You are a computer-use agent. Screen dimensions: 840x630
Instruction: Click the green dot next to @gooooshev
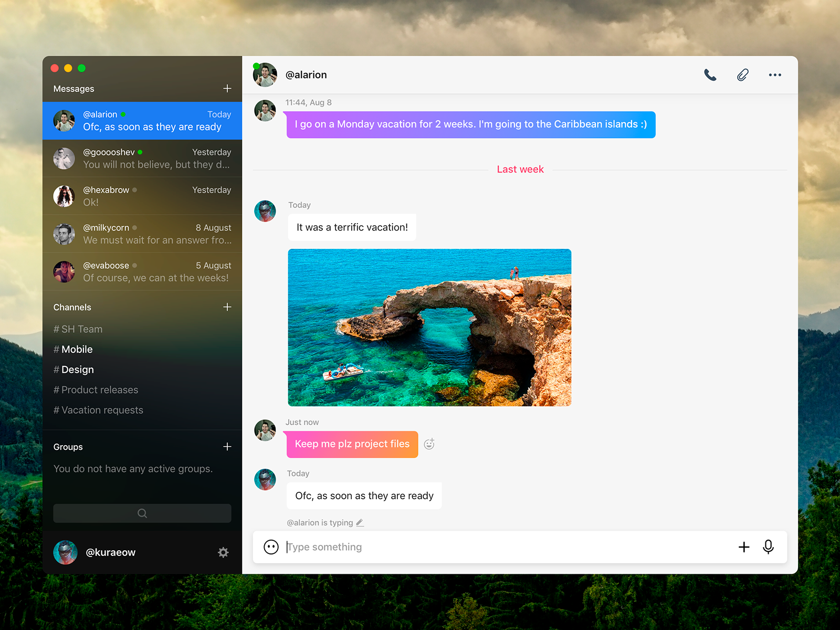pyautogui.click(x=140, y=152)
